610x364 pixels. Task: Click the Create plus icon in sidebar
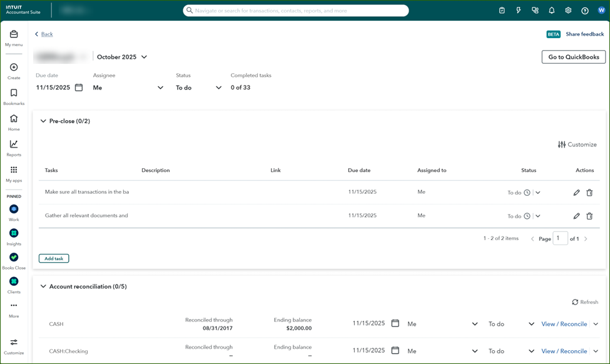14,68
